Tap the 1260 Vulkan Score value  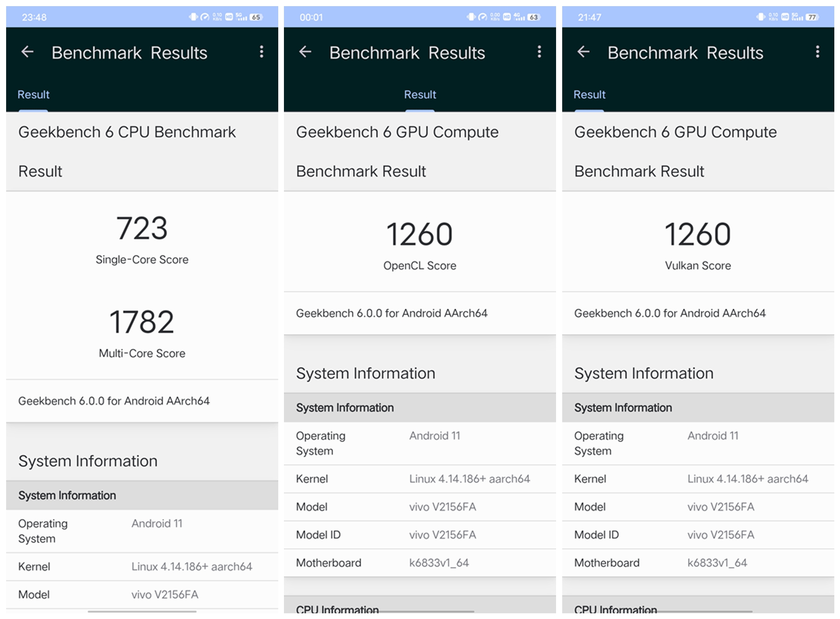pyautogui.click(x=698, y=234)
